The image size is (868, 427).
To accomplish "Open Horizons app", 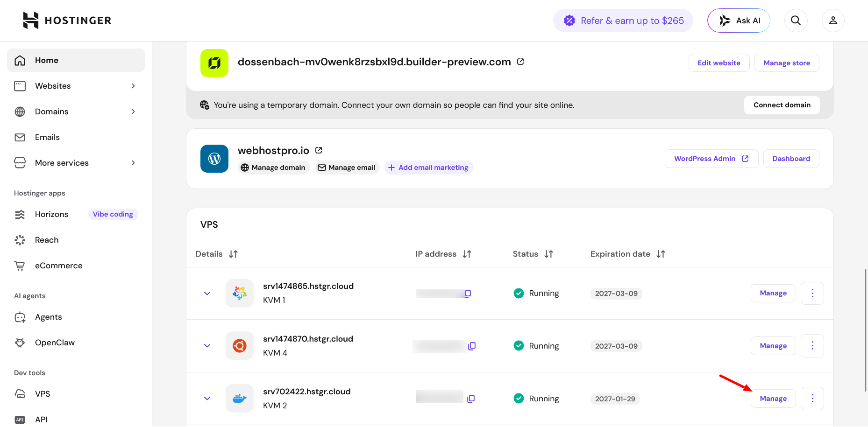I will pos(51,214).
